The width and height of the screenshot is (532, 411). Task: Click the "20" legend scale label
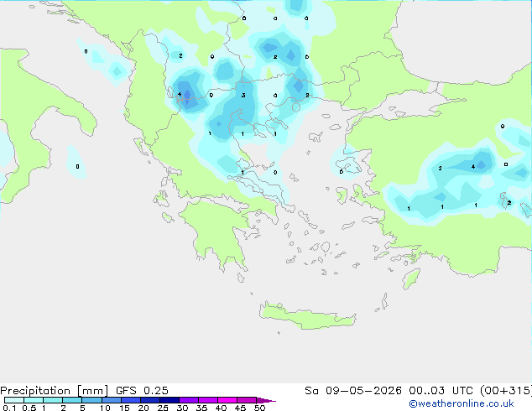point(143,408)
